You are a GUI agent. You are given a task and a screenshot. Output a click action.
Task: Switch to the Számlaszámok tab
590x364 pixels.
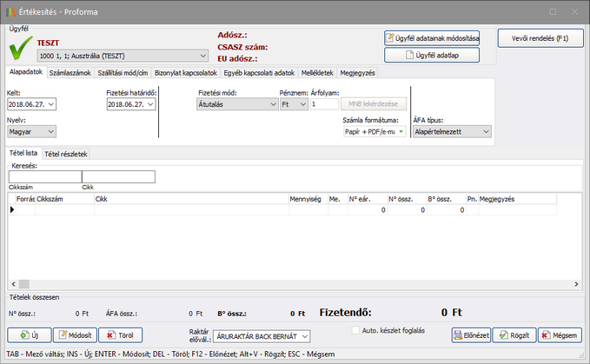(69, 73)
